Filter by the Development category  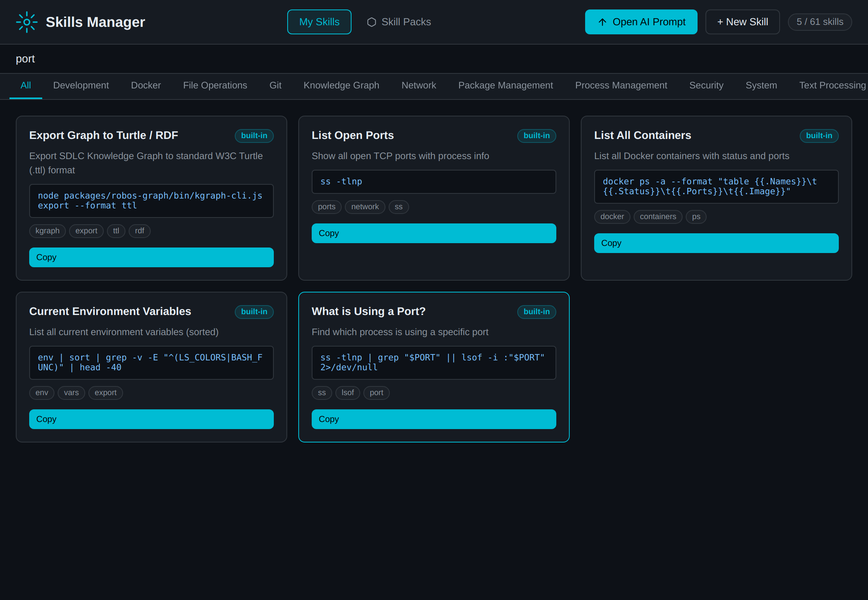coord(81,86)
